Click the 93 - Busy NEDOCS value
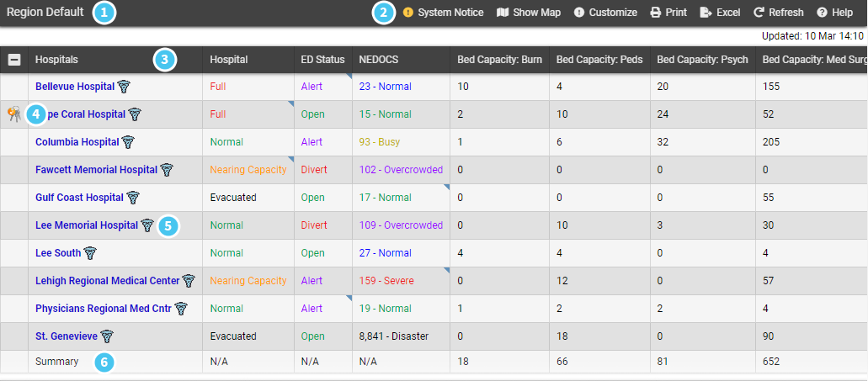Image resolution: width=868 pixels, height=381 pixels. coord(379,142)
